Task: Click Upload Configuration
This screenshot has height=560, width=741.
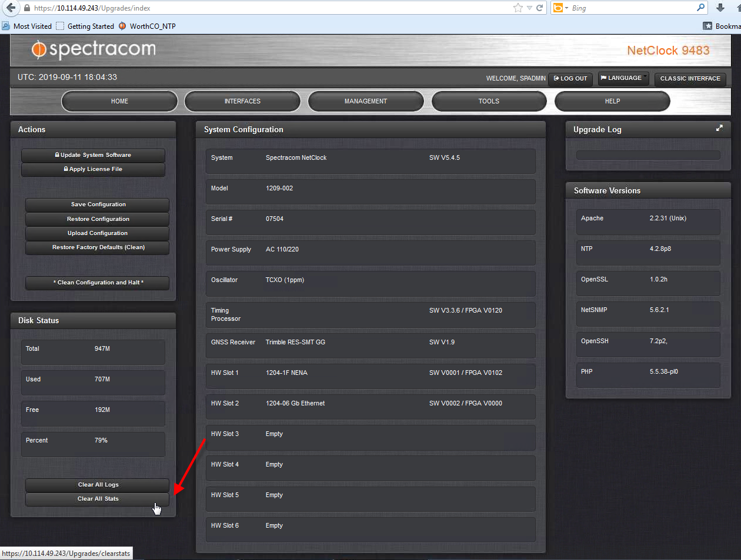Action: [97, 233]
